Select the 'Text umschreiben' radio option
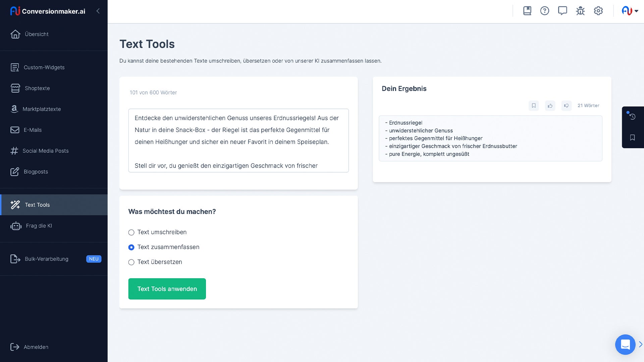 (131, 232)
